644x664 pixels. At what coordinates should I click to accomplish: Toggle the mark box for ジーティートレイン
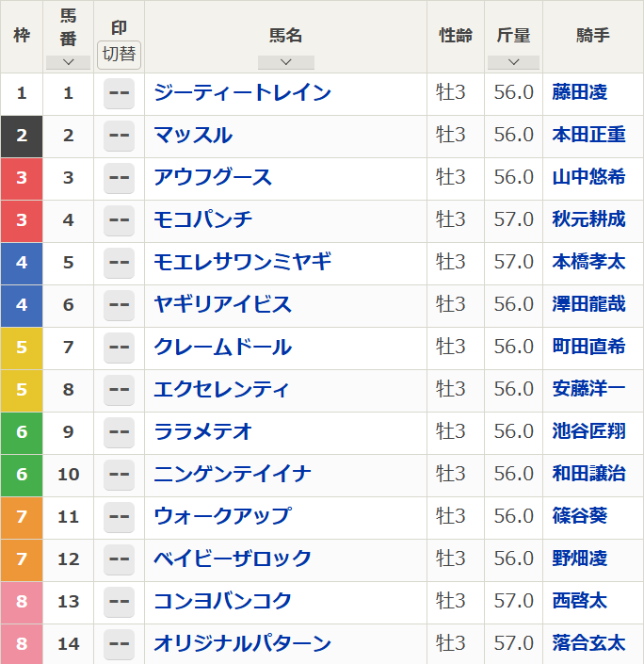click(x=119, y=93)
